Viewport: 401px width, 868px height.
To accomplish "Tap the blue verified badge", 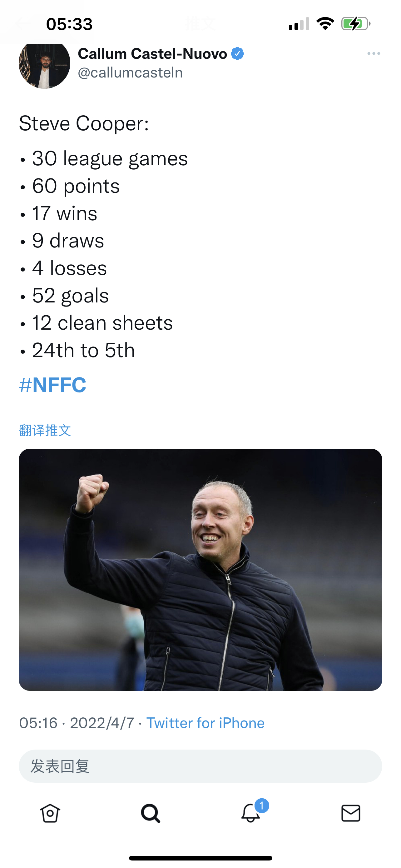I will click(237, 53).
